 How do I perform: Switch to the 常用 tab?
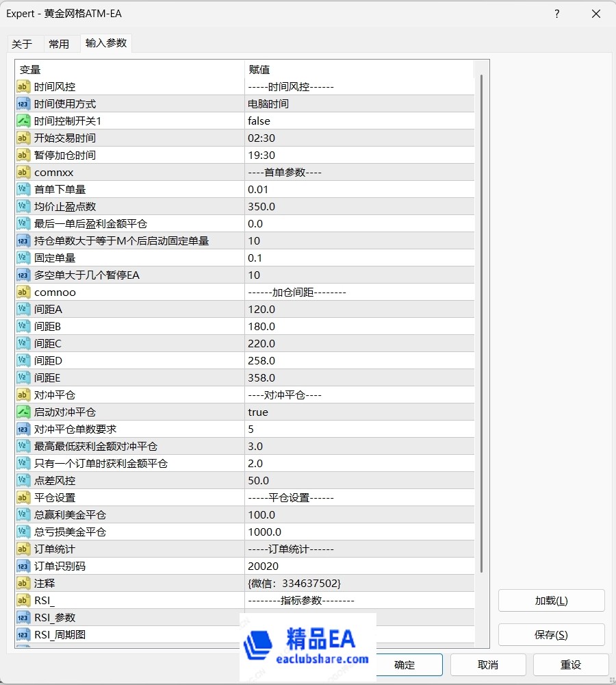(60, 43)
